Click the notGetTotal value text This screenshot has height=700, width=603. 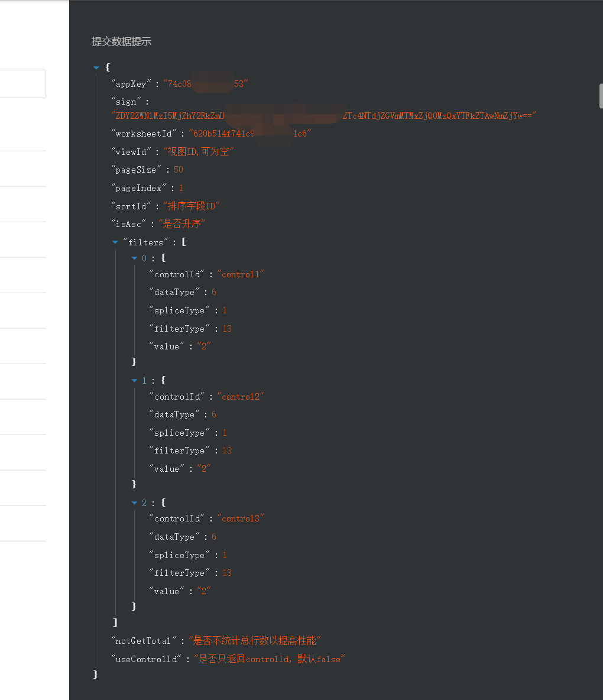click(254, 641)
